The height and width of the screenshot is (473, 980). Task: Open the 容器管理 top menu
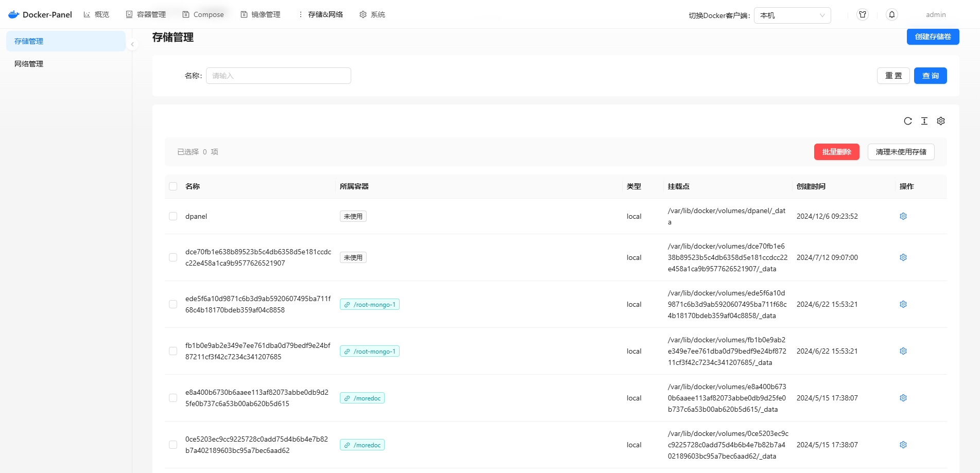click(146, 14)
